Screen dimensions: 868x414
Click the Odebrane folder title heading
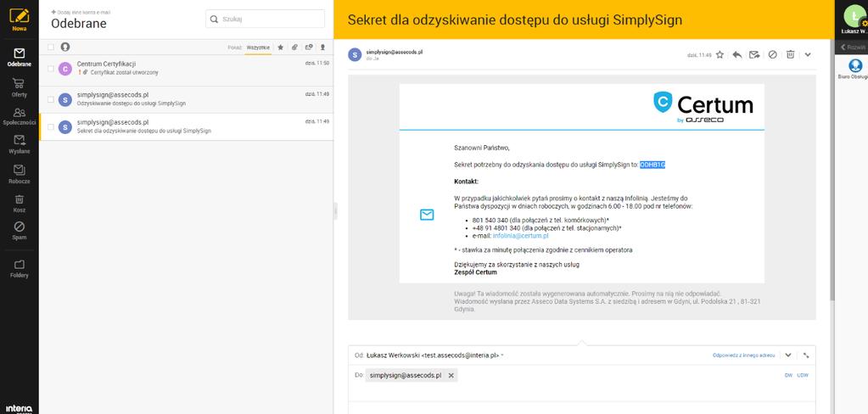pos(79,23)
